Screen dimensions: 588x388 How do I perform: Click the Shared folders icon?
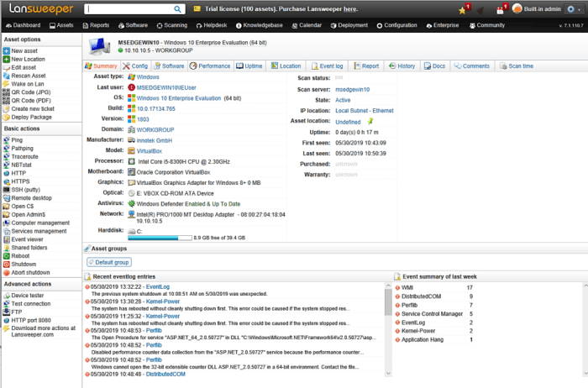[7, 248]
